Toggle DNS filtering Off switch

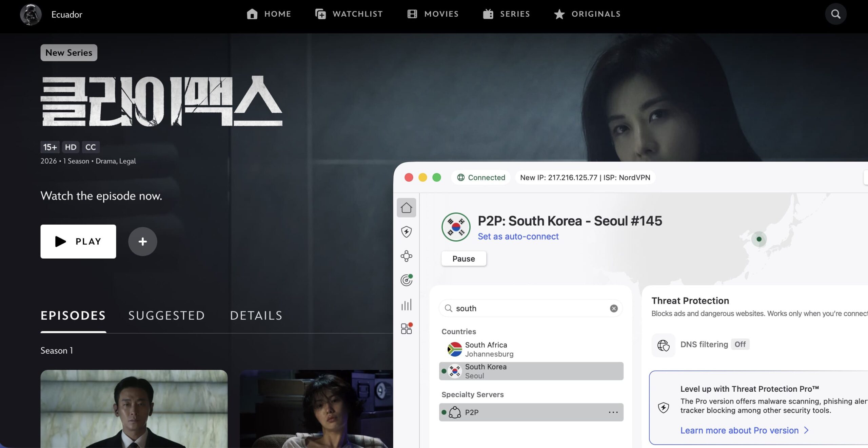[x=740, y=344]
